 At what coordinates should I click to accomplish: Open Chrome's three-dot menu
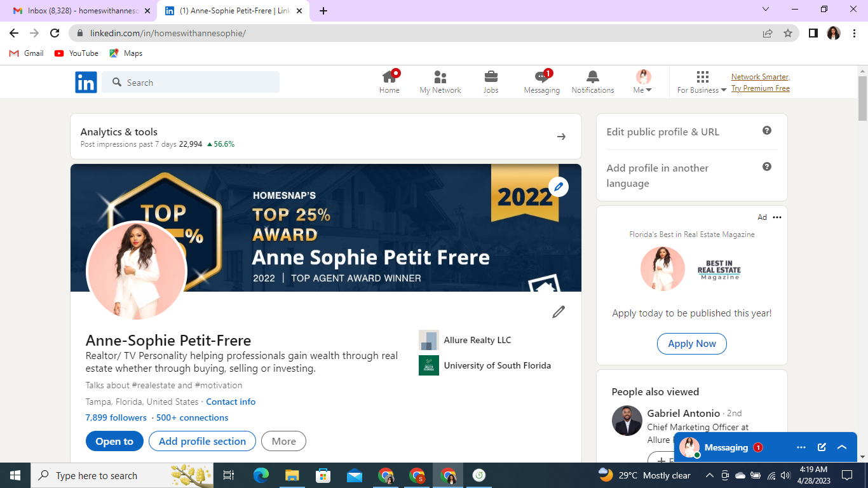tap(854, 33)
